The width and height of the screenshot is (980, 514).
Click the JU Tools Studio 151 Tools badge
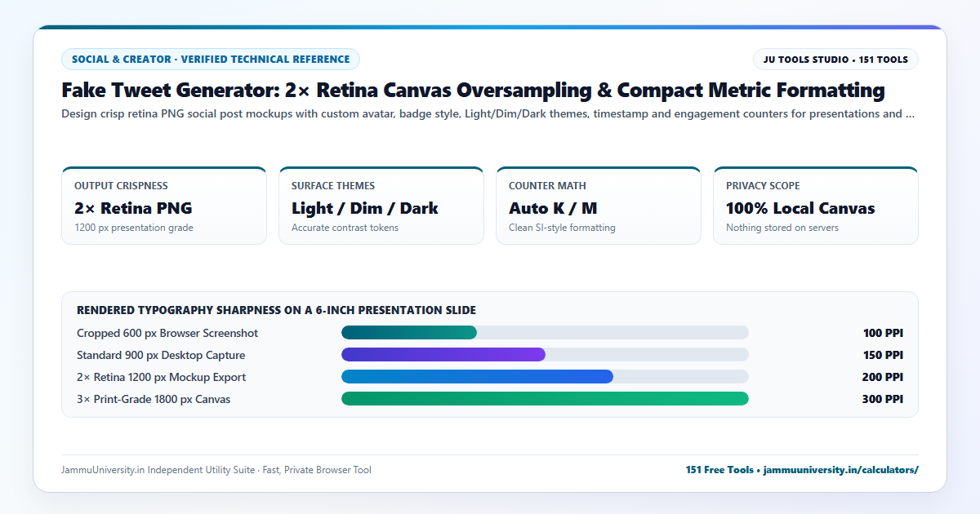pos(835,59)
